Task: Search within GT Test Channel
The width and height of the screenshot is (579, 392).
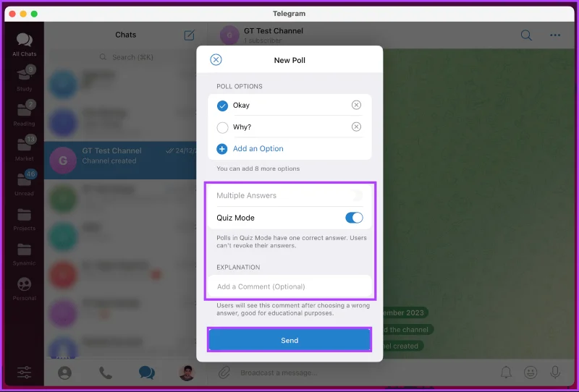Action: click(x=526, y=35)
